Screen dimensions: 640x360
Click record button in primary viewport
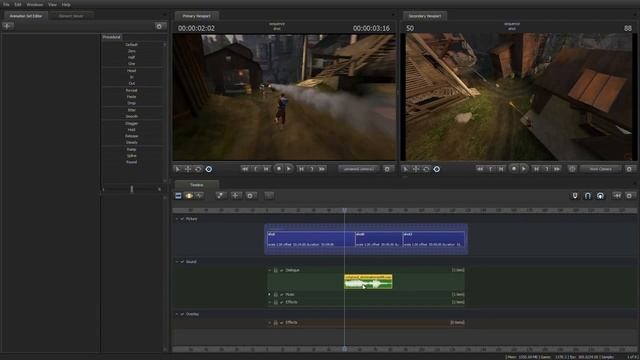click(x=279, y=169)
